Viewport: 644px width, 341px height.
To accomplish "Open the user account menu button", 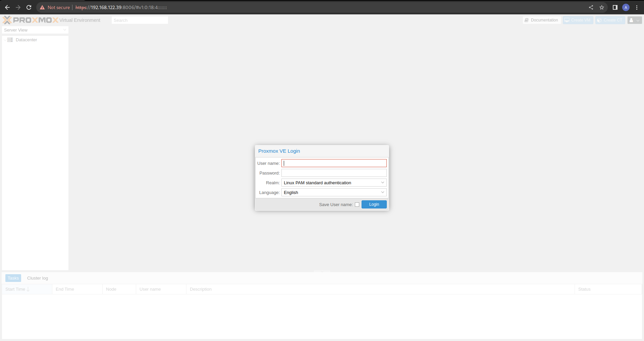I will click(x=635, y=20).
